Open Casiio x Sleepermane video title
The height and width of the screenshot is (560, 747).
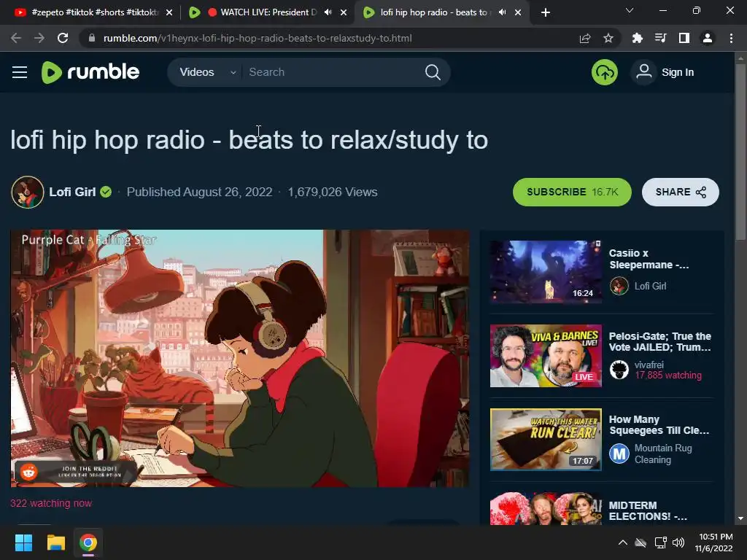point(649,259)
